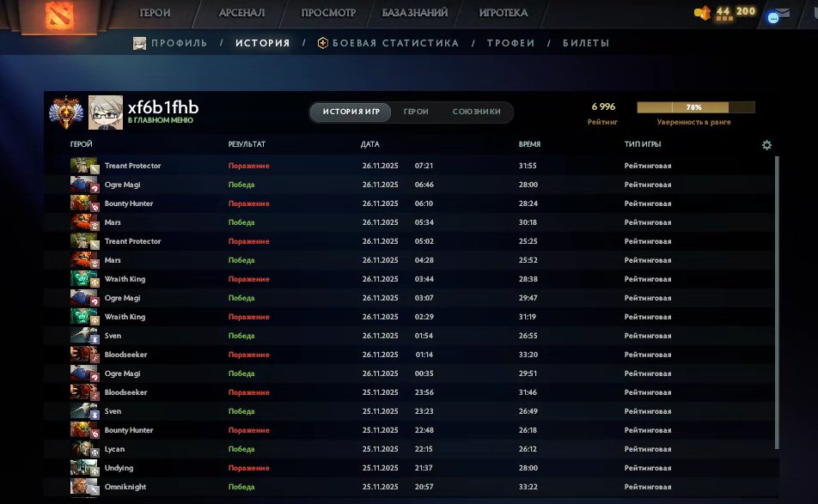Click the player name xf6b1fhb
This screenshot has width=818, height=504.
coord(167,105)
